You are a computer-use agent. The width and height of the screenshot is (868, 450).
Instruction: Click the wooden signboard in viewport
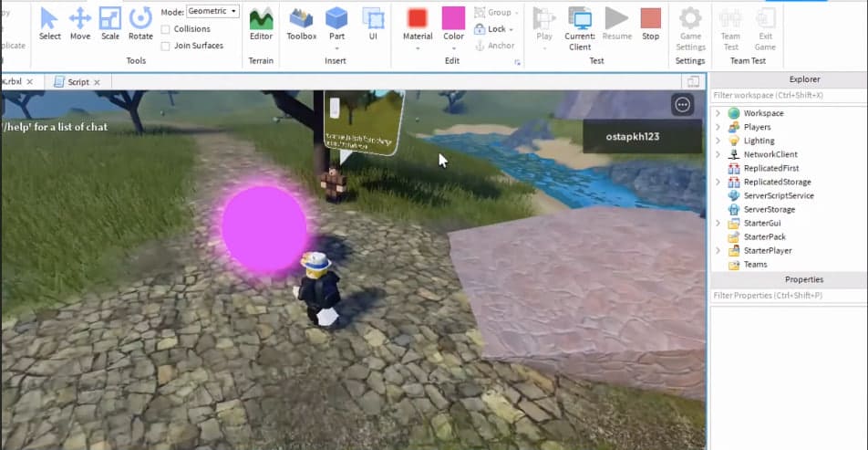tap(364, 123)
